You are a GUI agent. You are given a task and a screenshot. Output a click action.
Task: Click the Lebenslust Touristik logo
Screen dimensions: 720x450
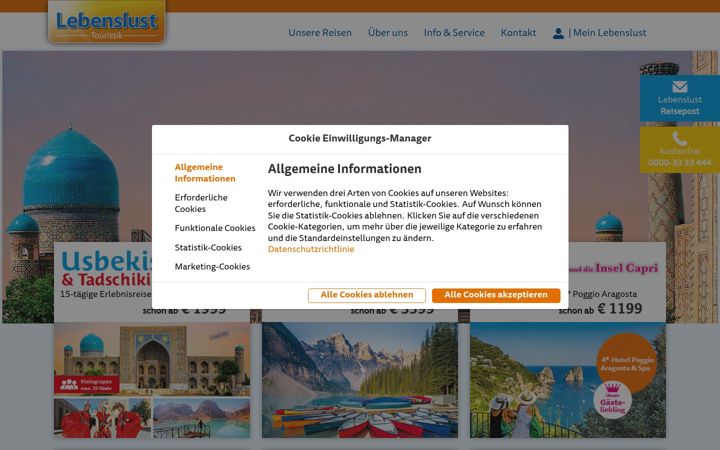tap(107, 22)
